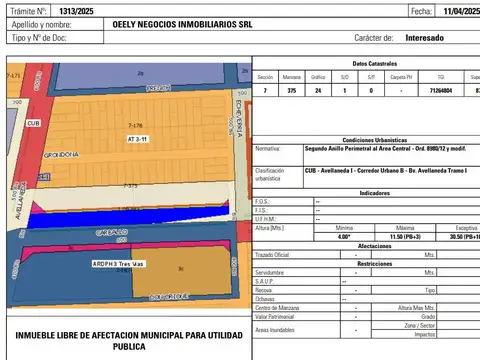The image size is (480, 360).
Task: Click the 'CUB' label on the map
Action: (x=33, y=123)
